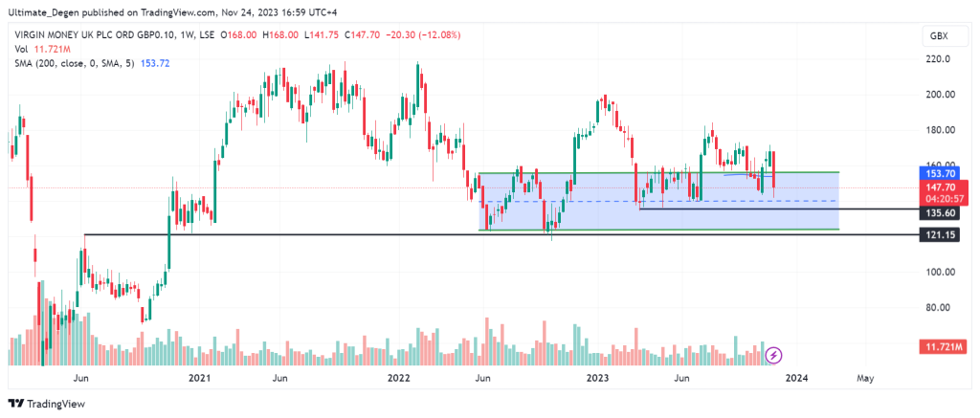The width and height of the screenshot is (980, 418).
Task: Click the 100.00 price axis label
Action: [940, 273]
